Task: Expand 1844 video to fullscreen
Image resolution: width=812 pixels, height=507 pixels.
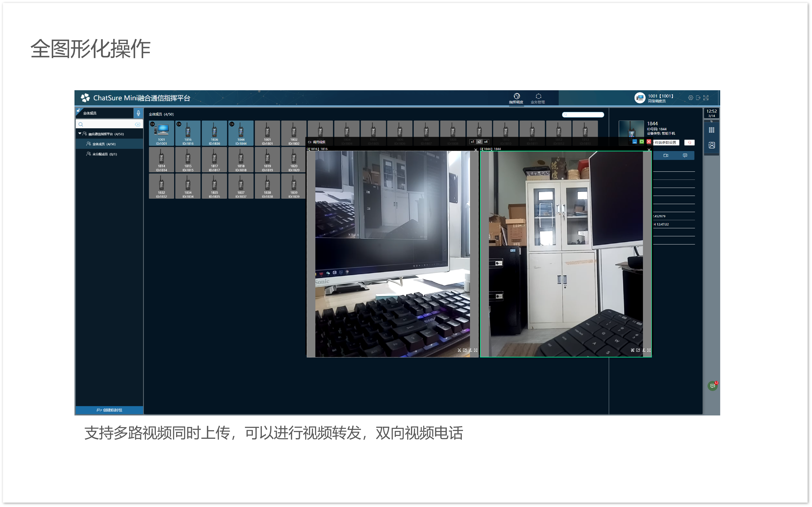Action: point(649,350)
